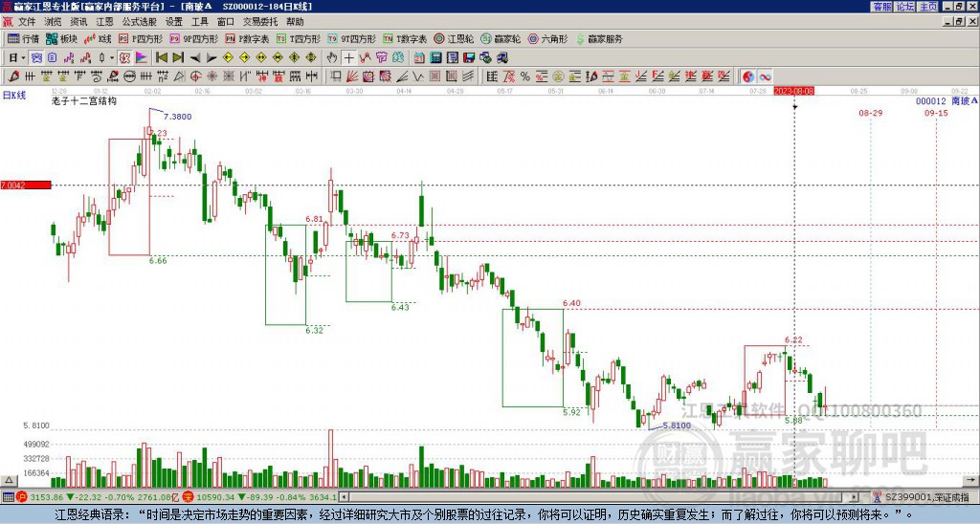Open the 交易委托 menu
This screenshot has width=980, height=524.
[260, 22]
